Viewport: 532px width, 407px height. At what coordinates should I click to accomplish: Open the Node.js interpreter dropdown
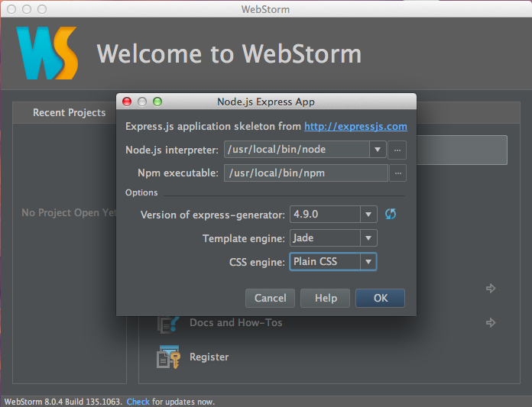(x=378, y=150)
